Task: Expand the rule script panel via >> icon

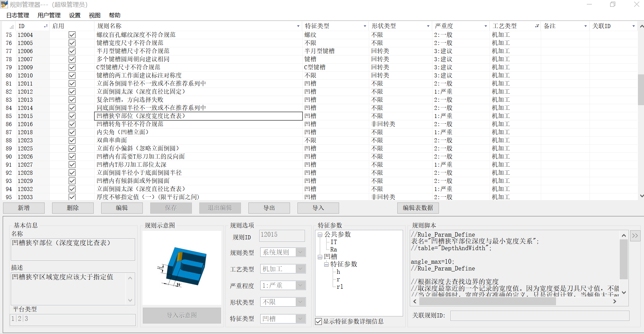Action: tap(636, 236)
